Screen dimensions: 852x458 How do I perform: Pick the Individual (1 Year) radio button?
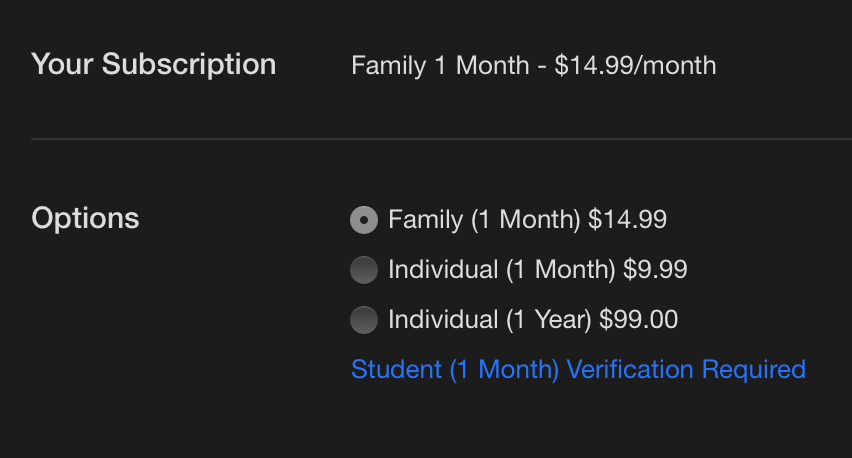(x=364, y=320)
